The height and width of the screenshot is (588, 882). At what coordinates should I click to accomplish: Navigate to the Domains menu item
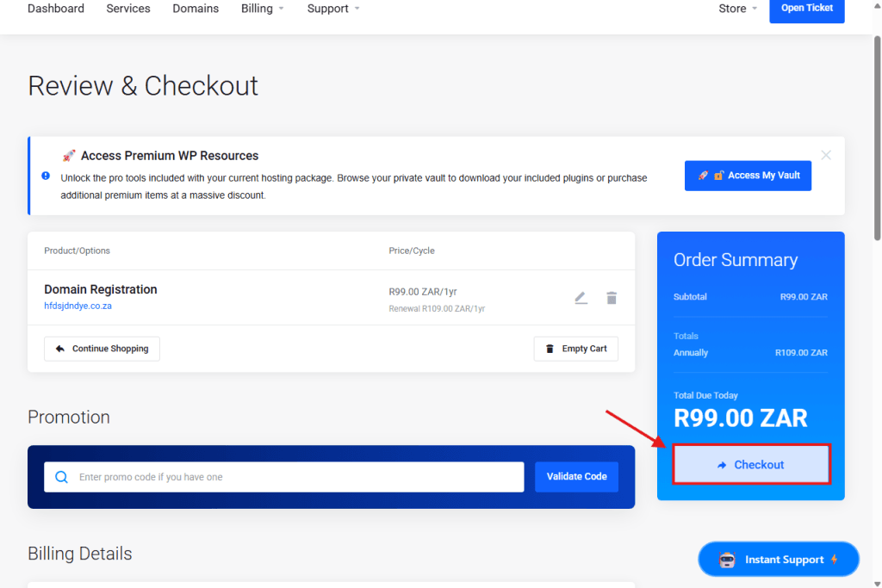(196, 9)
